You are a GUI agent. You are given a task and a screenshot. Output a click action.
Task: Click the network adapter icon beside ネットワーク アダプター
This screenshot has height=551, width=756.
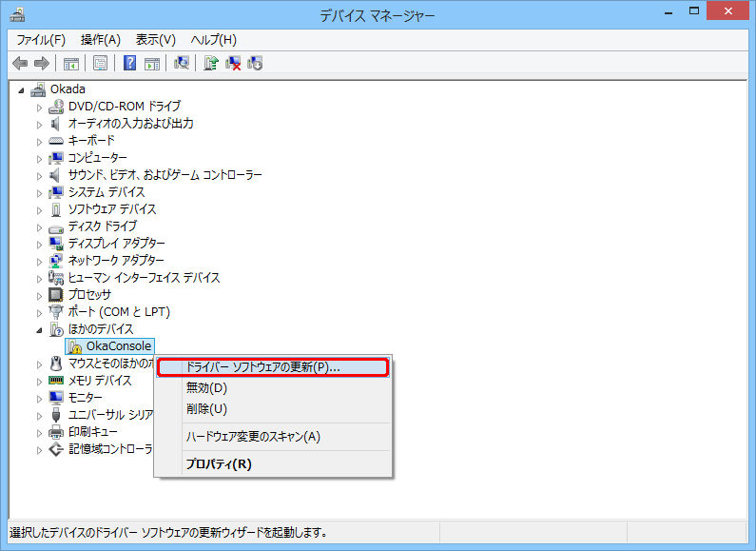56,261
